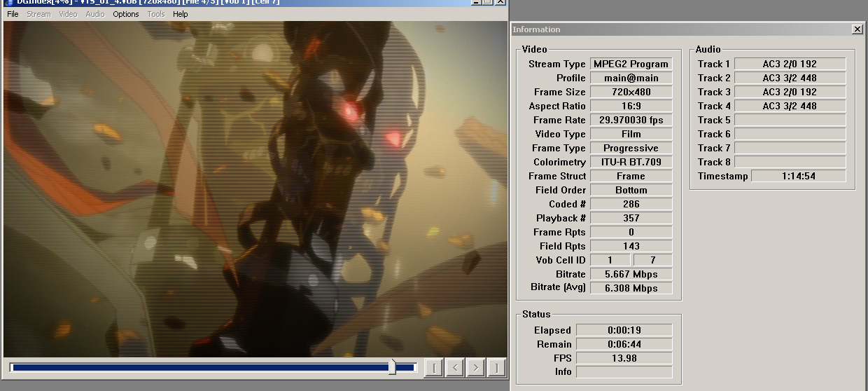Click the step back '<' button
The image size is (868, 391).
pyautogui.click(x=455, y=367)
